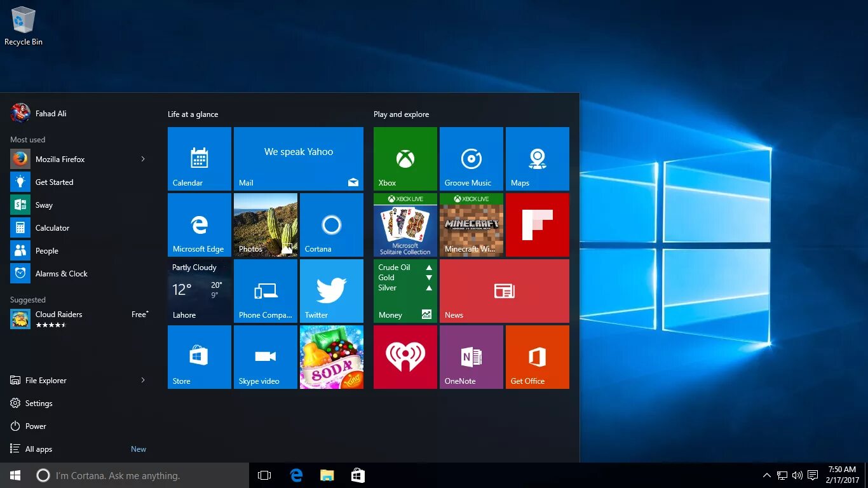Launch the Microsoft Solitaire Collection tile
Image resolution: width=868 pixels, height=488 pixels.
(405, 225)
